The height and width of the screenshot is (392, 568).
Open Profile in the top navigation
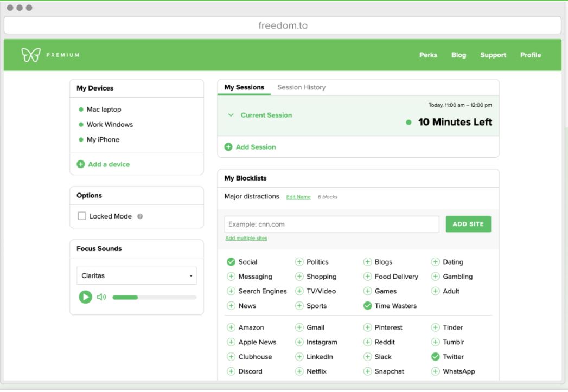(x=531, y=55)
